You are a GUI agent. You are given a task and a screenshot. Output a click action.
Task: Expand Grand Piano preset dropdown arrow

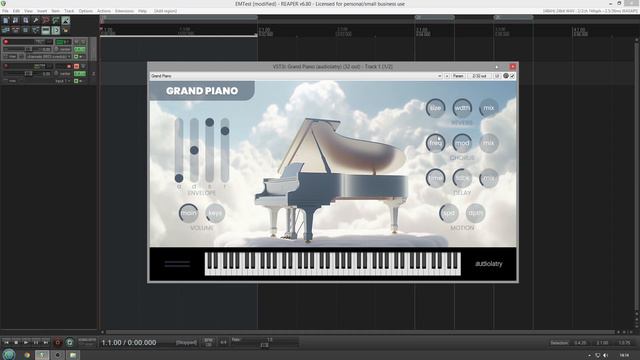439,76
